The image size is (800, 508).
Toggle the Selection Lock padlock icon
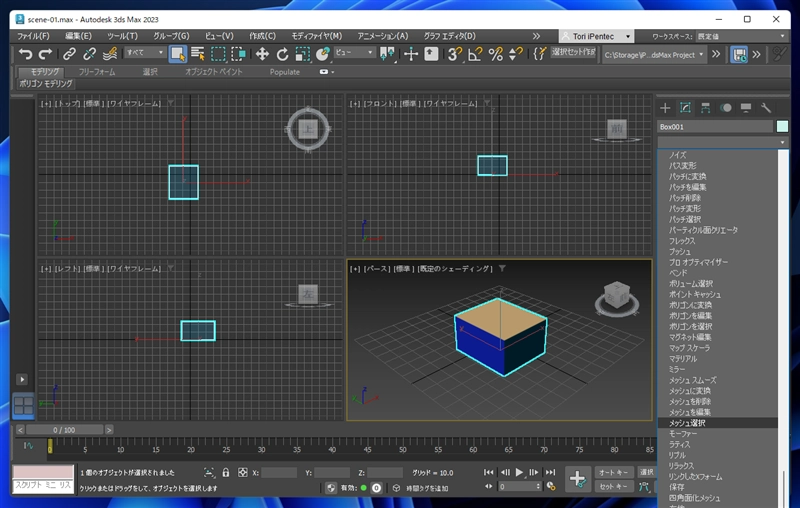pyautogui.click(x=226, y=473)
